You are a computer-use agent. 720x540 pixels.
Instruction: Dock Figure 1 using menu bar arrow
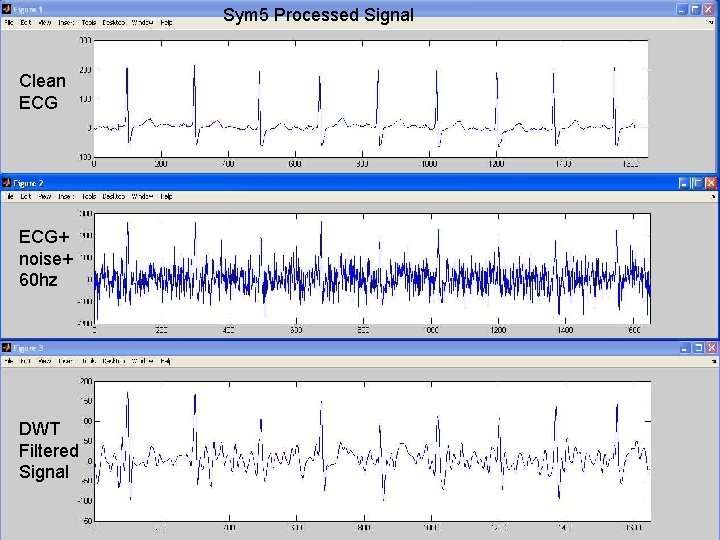click(x=713, y=22)
